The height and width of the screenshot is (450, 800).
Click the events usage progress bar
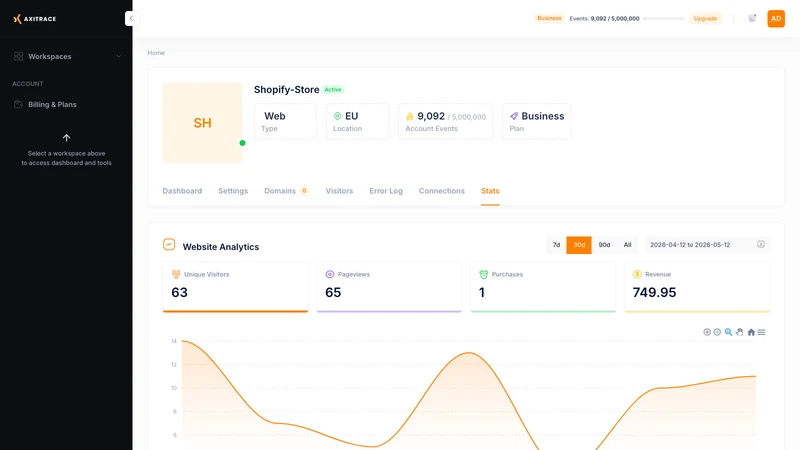coord(664,18)
